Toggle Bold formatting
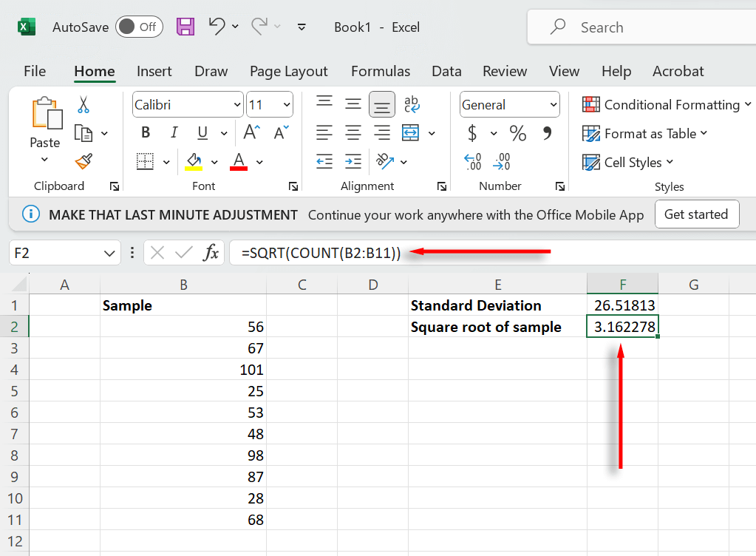The width and height of the screenshot is (756, 556). (146, 133)
